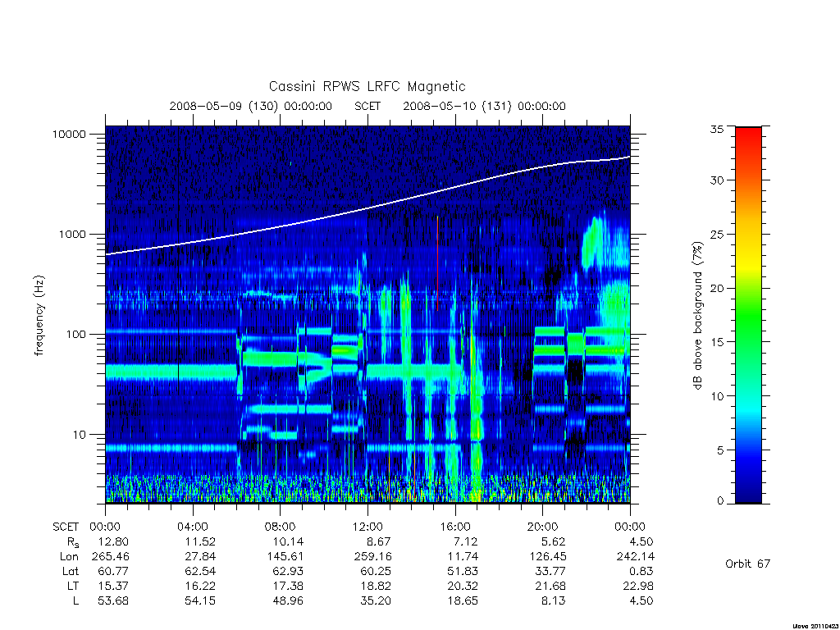This screenshot has width=840, height=630.
Task: Click the 'frequency (Hz)' axis label
Action: (x=39, y=316)
